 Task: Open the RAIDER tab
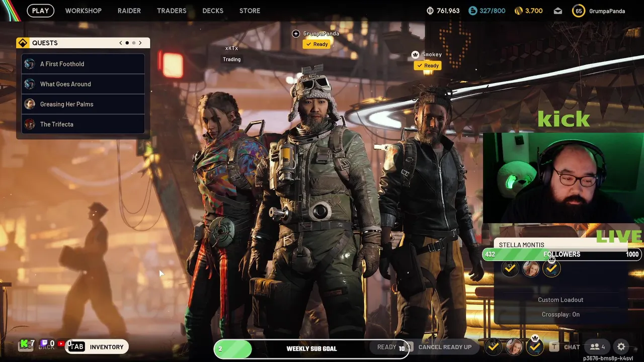tap(129, 11)
